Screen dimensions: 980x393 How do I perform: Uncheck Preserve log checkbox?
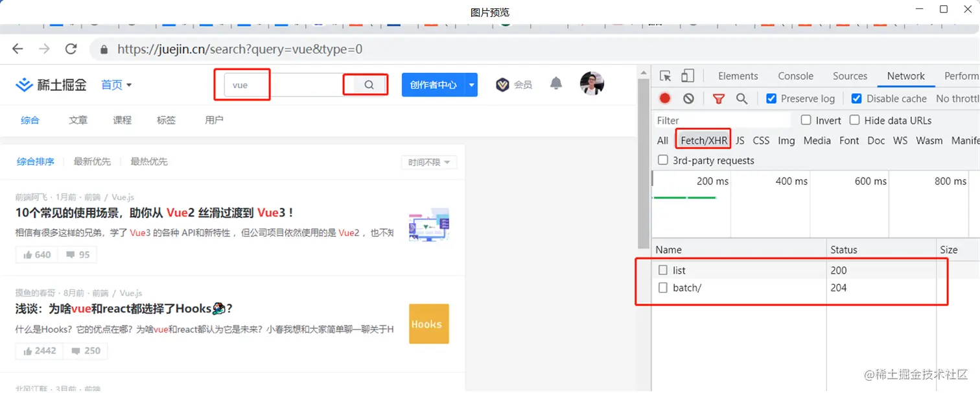[771, 99]
